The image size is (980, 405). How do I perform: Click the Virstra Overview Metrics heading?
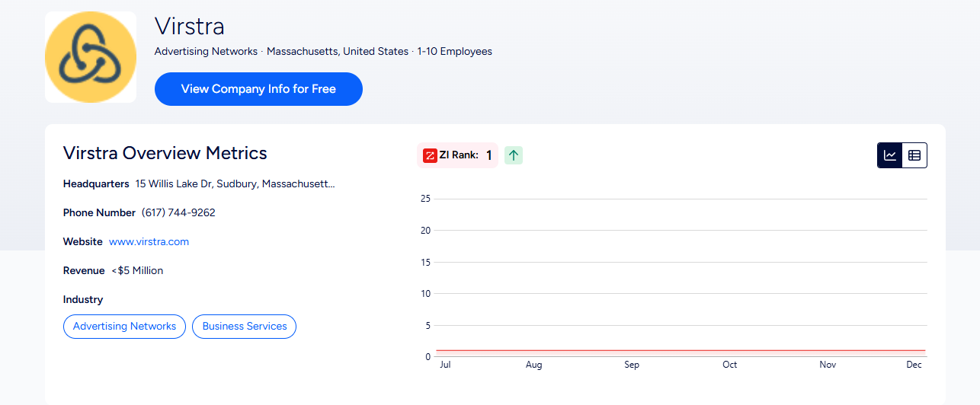tap(165, 153)
